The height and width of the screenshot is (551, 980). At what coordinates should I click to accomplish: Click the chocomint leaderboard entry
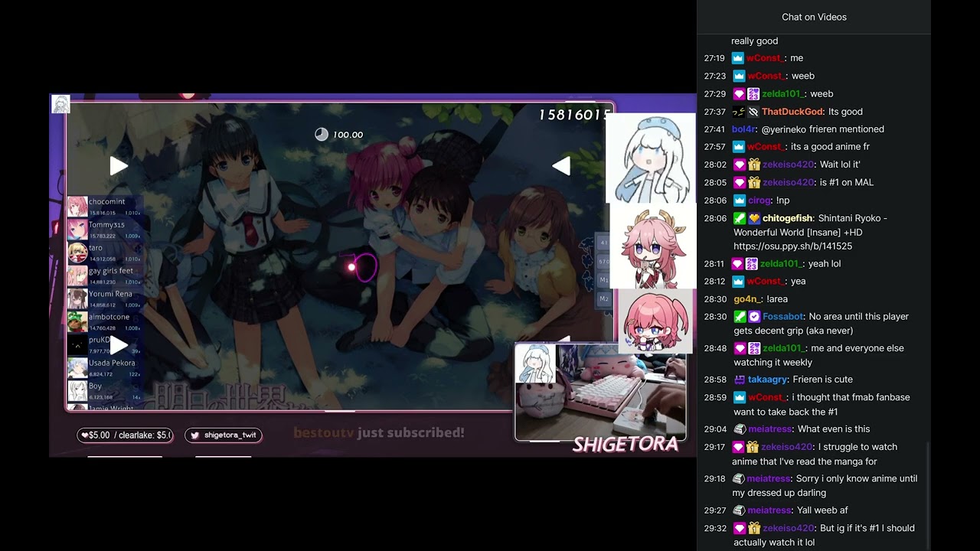(x=104, y=207)
